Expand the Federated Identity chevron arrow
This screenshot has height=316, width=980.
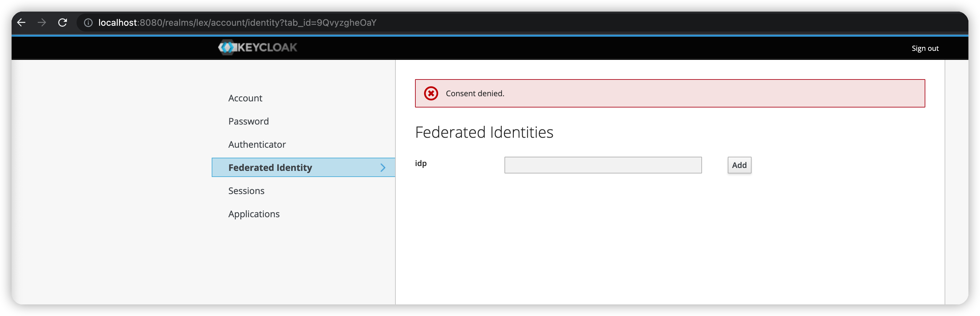pos(383,168)
